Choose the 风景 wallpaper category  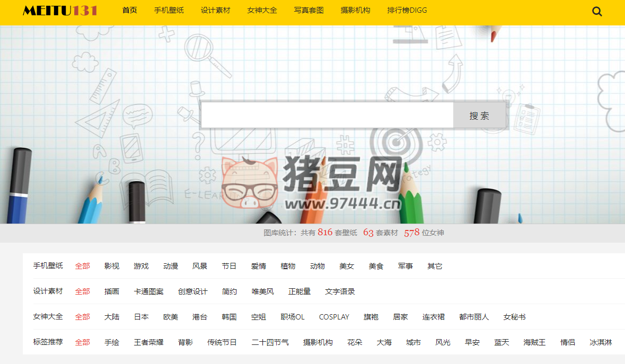(x=200, y=266)
